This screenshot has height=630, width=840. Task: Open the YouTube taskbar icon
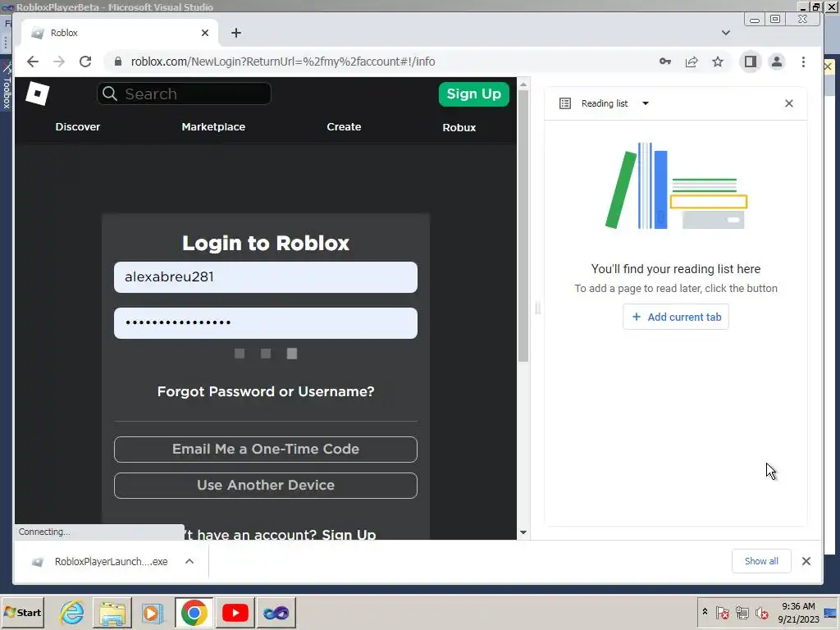click(x=235, y=612)
